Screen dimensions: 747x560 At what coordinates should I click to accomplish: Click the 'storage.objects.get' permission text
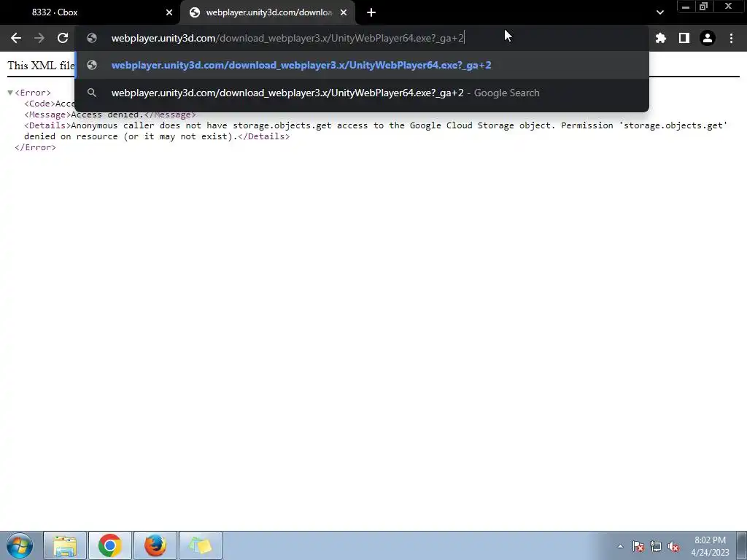pos(675,125)
